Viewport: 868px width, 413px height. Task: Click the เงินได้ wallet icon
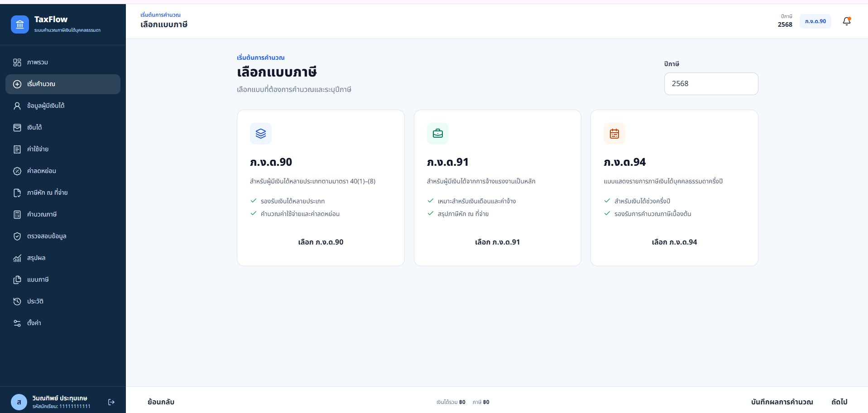[17, 128]
